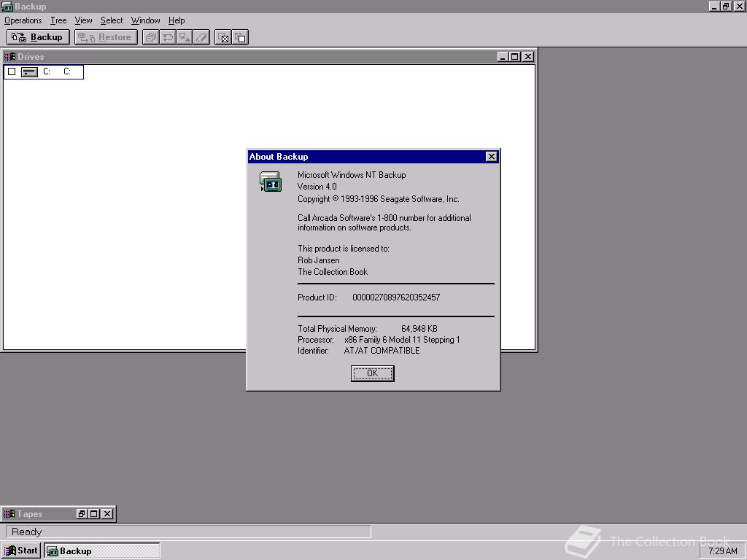Close the Drives window
The image size is (747, 560).
pos(528,57)
